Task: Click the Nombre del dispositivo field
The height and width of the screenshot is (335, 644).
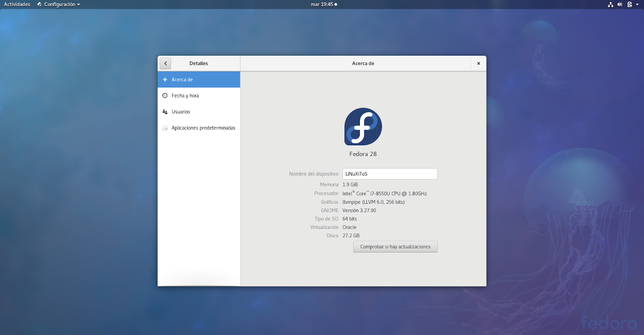Action: click(390, 174)
